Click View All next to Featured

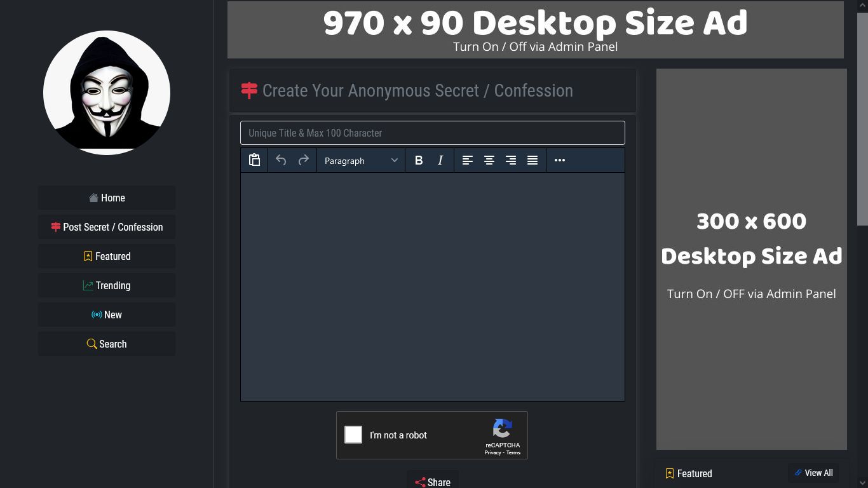point(813,473)
